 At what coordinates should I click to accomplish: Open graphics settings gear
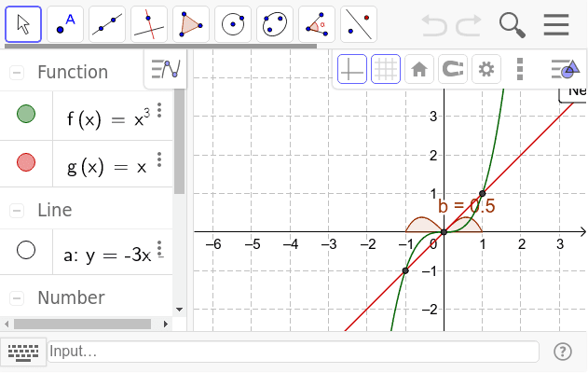pos(486,69)
